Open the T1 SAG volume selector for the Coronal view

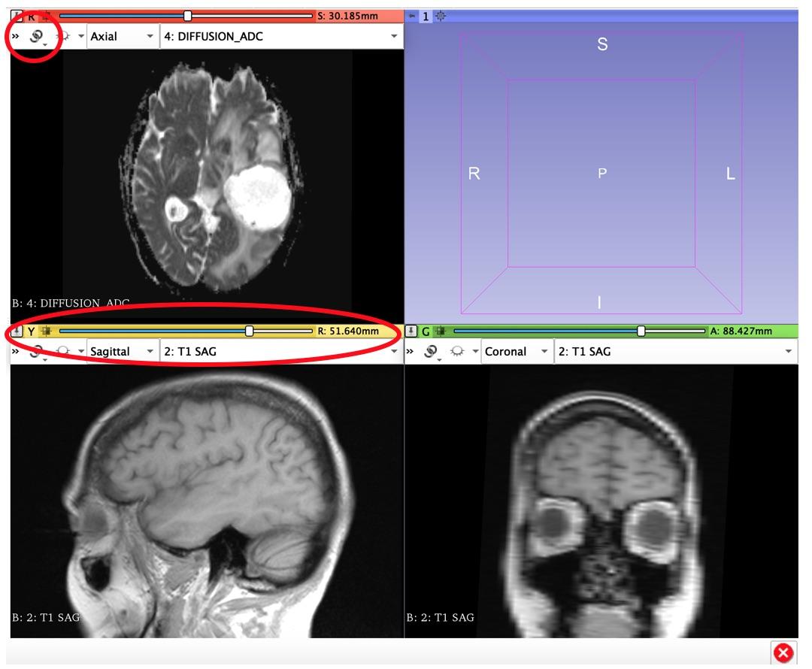tap(673, 351)
